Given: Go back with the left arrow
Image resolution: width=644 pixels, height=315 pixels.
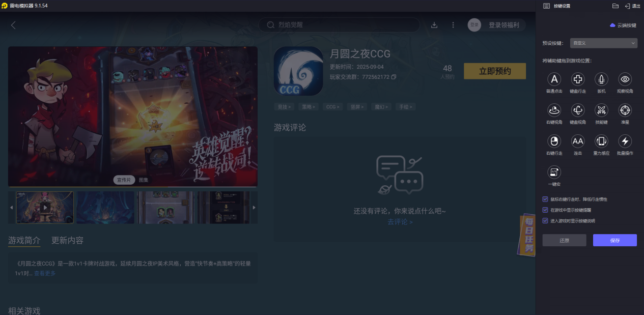Looking at the screenshot, I should 13,25.
